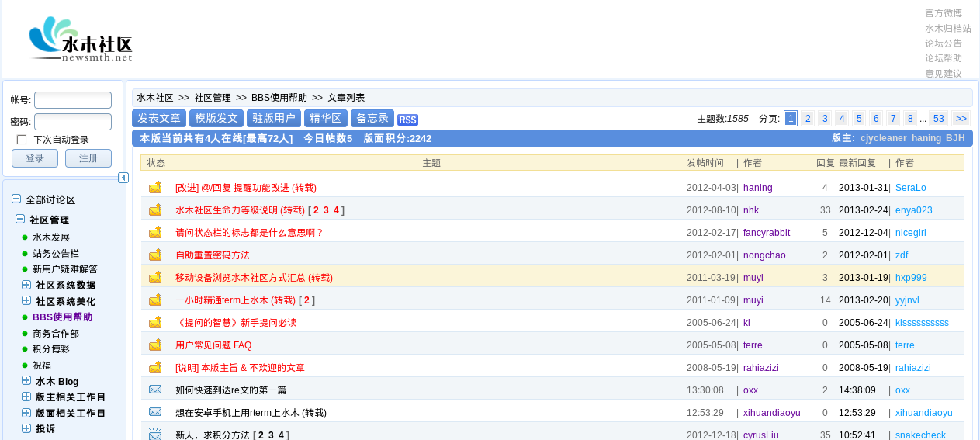980x440 pixels.
Task: Open page 3 of 水木社区生命力等级说明 thread
Action: 327,210
